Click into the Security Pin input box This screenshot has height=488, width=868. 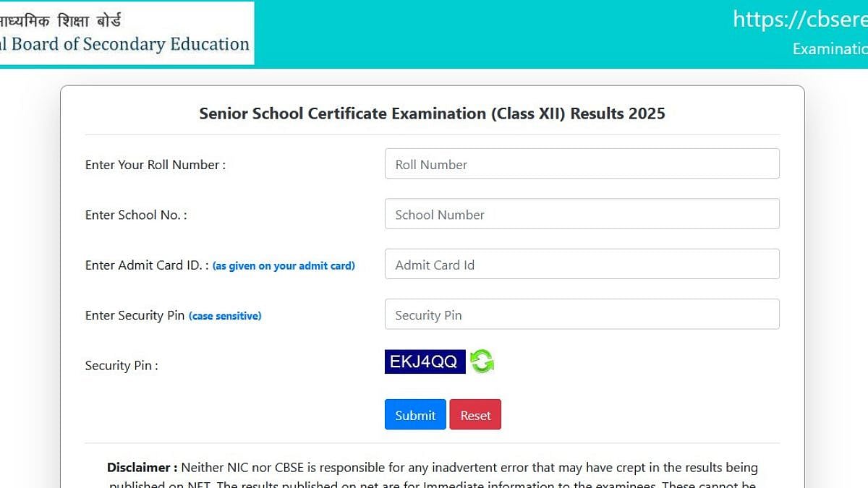582,314
